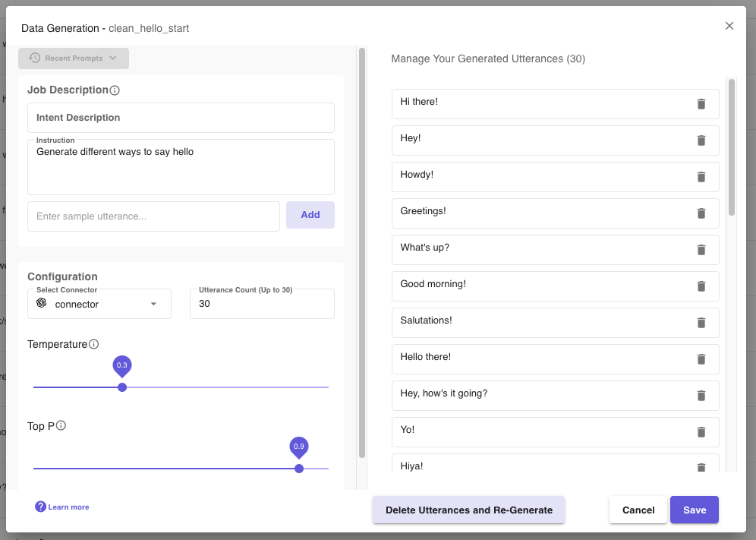This screenshot has width=756, height=540.
Task: Delete the "Howdy!" utterance
Action: click(x=701, y=177)
